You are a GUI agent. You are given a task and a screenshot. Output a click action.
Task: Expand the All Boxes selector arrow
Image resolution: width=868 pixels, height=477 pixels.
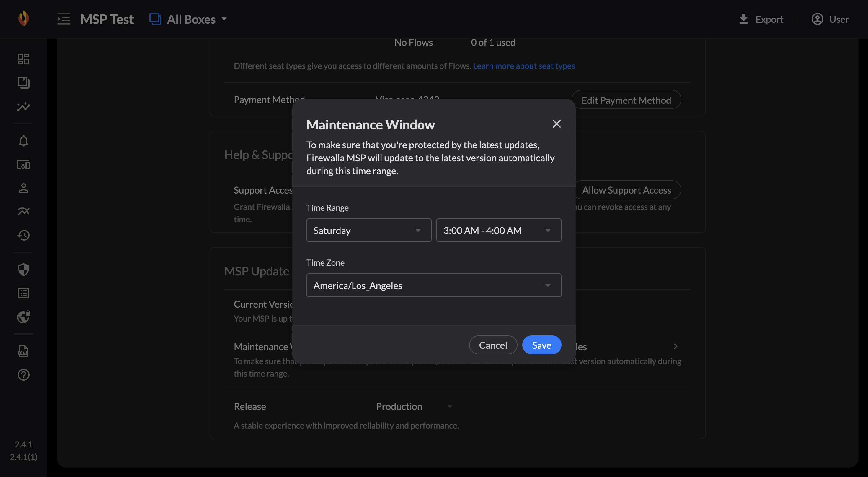pos(224,19)
